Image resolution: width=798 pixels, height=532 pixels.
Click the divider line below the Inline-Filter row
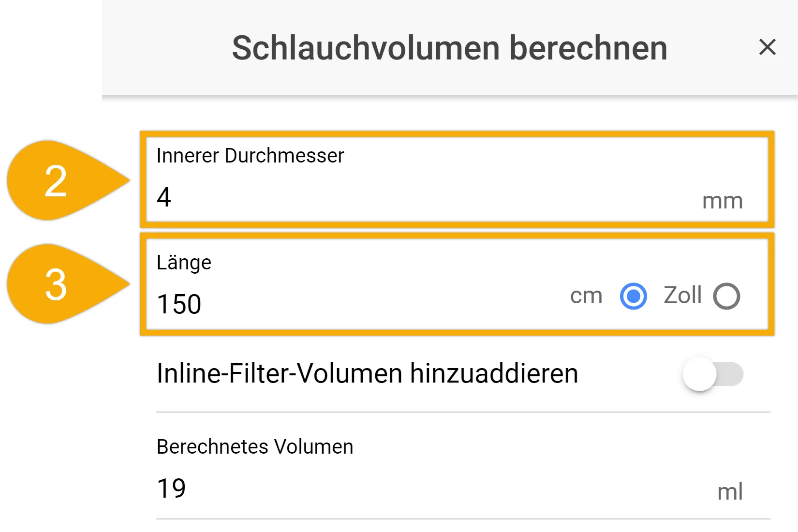pyautogui.click(x=463, y=412)
